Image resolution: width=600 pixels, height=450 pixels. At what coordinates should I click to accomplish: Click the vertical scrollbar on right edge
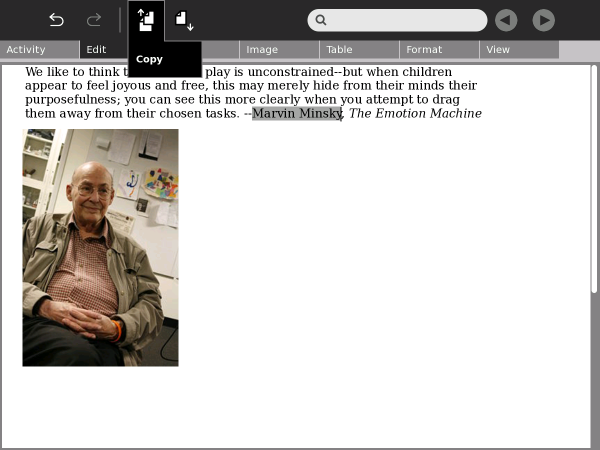pyautogui.click(x=594, y=250)
